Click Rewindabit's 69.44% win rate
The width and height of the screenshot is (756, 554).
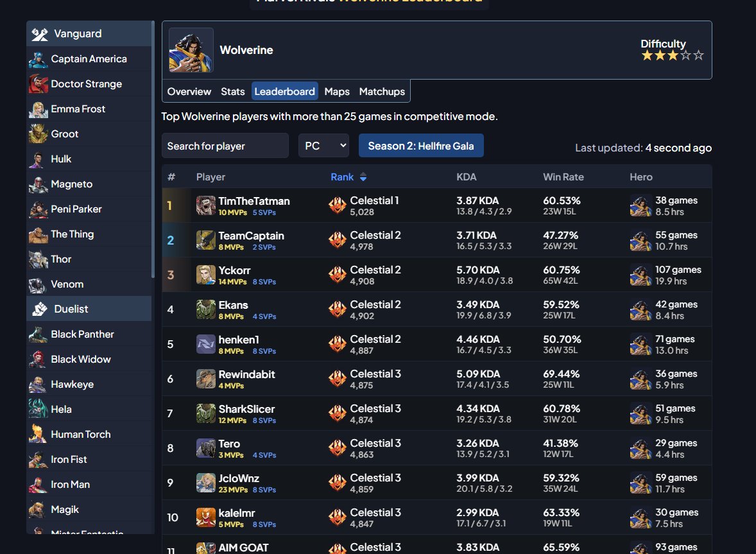[561, 374]
